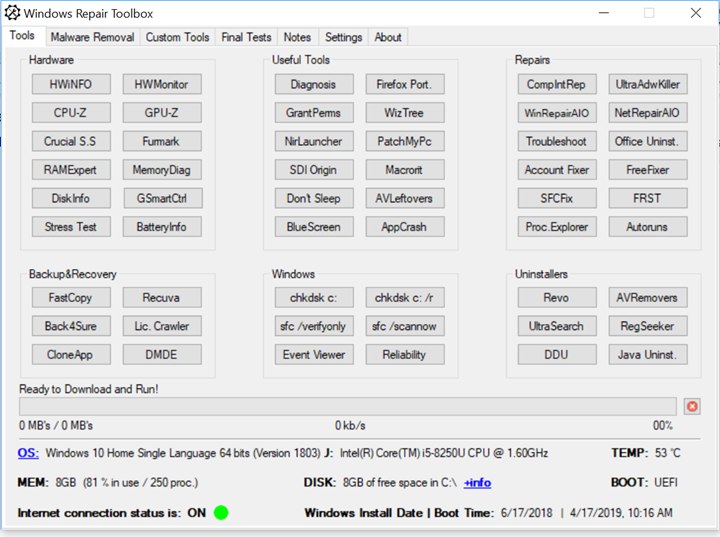This screenshot has width=720, height=537.
Task: Switch to the Malware Removal tab
Action: click(x=92, y=37)
